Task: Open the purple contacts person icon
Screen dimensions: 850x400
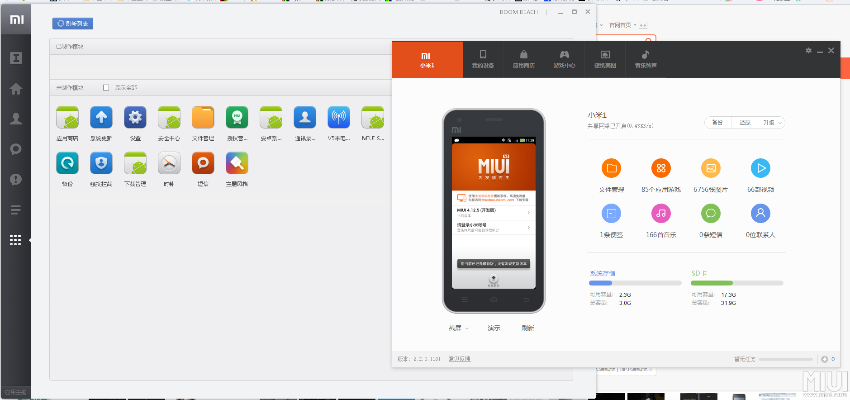Action: 761,213
